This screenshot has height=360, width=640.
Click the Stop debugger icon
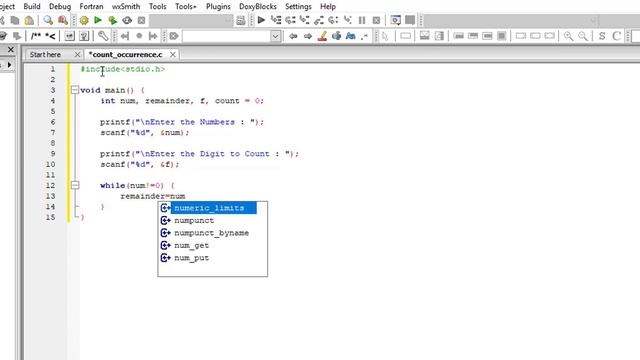click(376, 20)
